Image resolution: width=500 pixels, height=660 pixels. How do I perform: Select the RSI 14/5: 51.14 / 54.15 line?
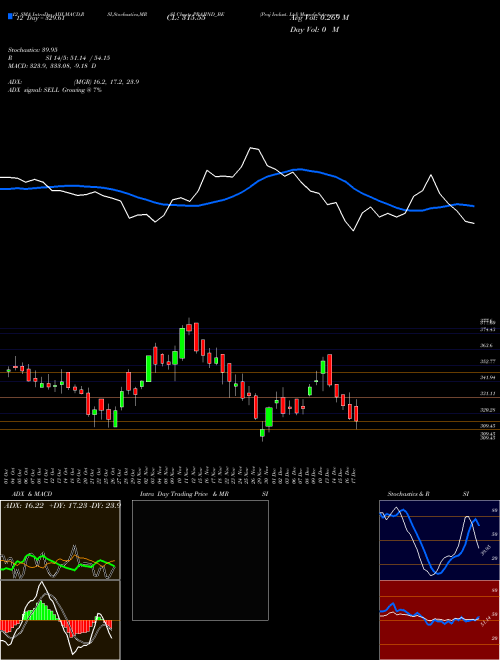pos(59,58)
